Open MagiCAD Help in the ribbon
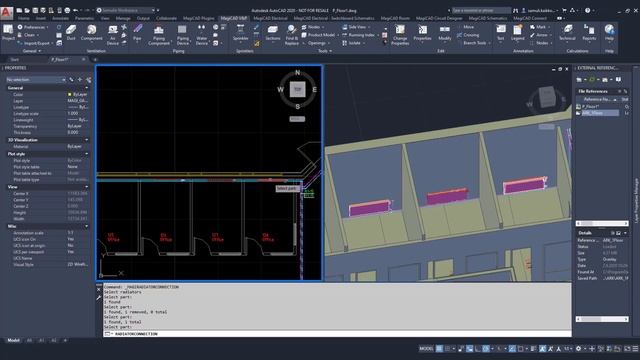 (x=609, y=33)
